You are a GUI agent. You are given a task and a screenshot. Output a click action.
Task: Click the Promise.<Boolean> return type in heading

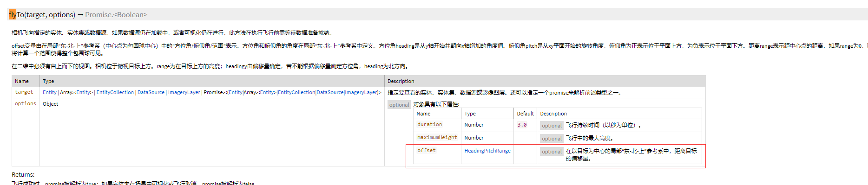tap(116, 14)
